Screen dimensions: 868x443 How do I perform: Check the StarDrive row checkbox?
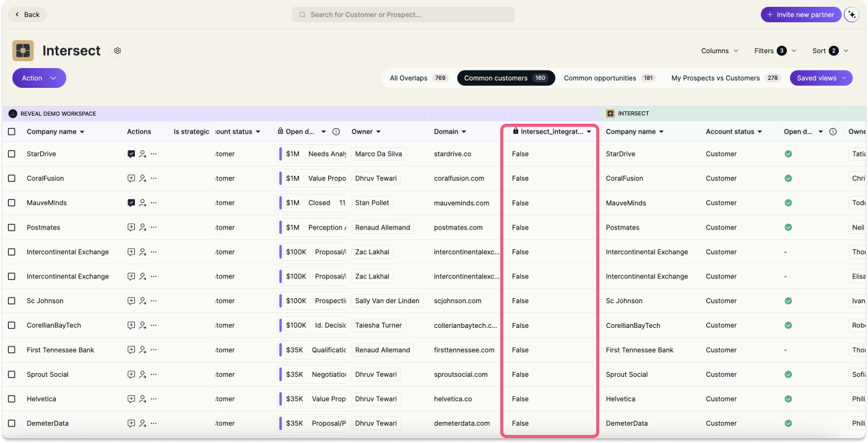coord(12,154)
